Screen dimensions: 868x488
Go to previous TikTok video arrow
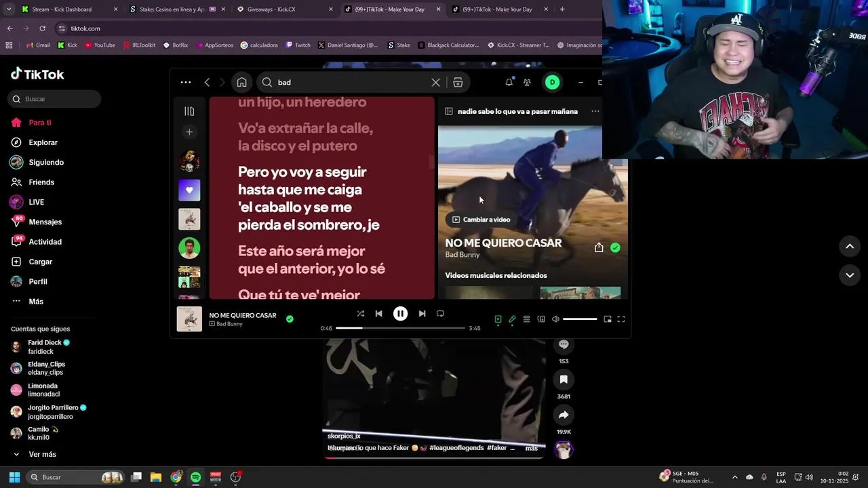pyautogui.click(x=850, y=246)
